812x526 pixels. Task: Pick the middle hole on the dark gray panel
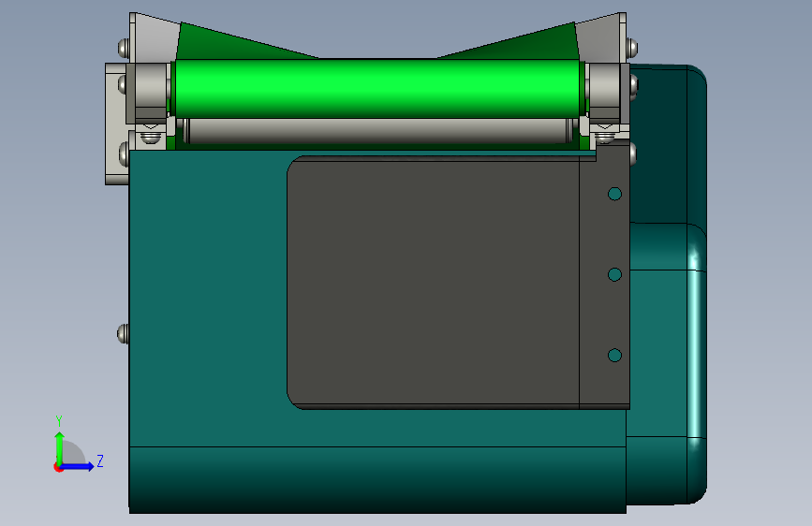coord(614,274)
